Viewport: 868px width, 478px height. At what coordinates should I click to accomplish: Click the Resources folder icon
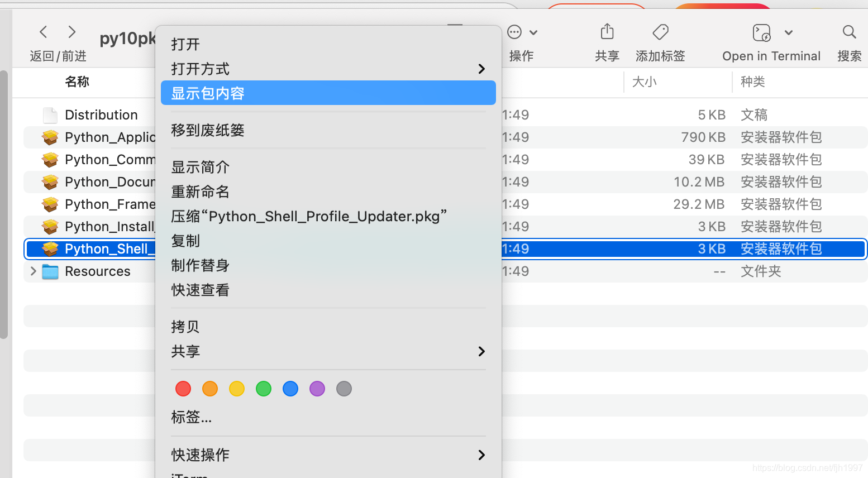click(50, 271)
